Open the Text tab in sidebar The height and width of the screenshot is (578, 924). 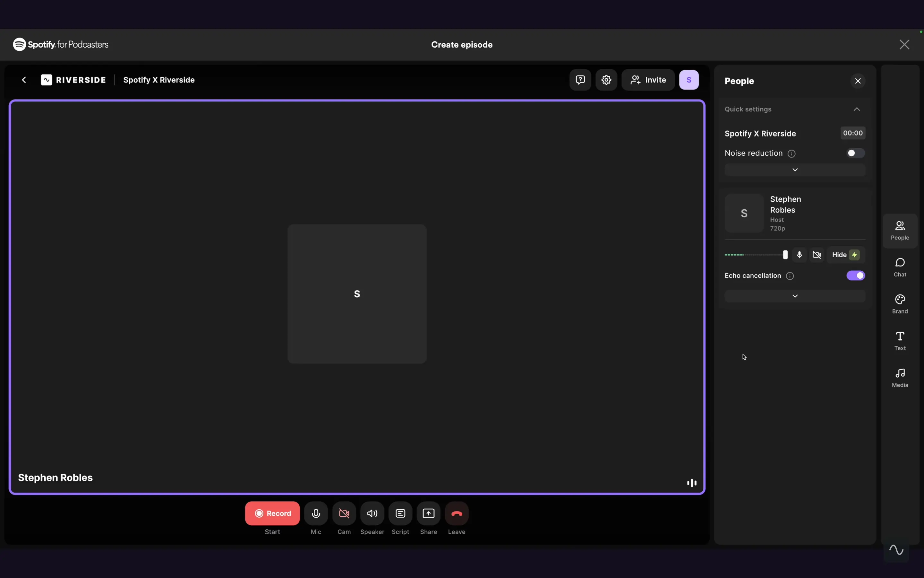(900, 341)
